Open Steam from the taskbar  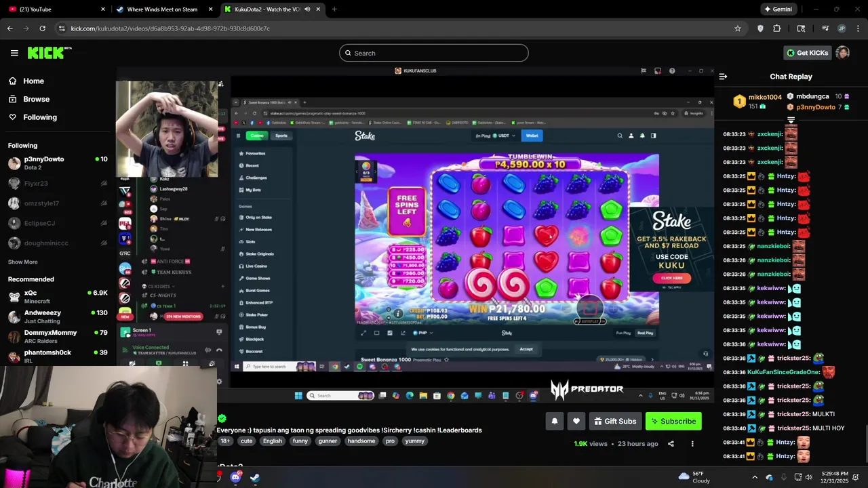[x=254, y=477]
